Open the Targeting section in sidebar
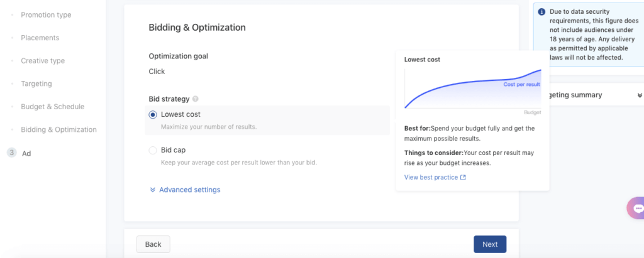 36,83
